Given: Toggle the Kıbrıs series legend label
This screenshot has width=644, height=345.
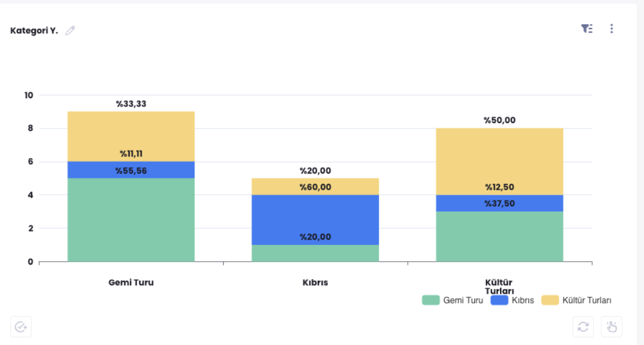Looking at the screenshot, I should tap(523, 300).
